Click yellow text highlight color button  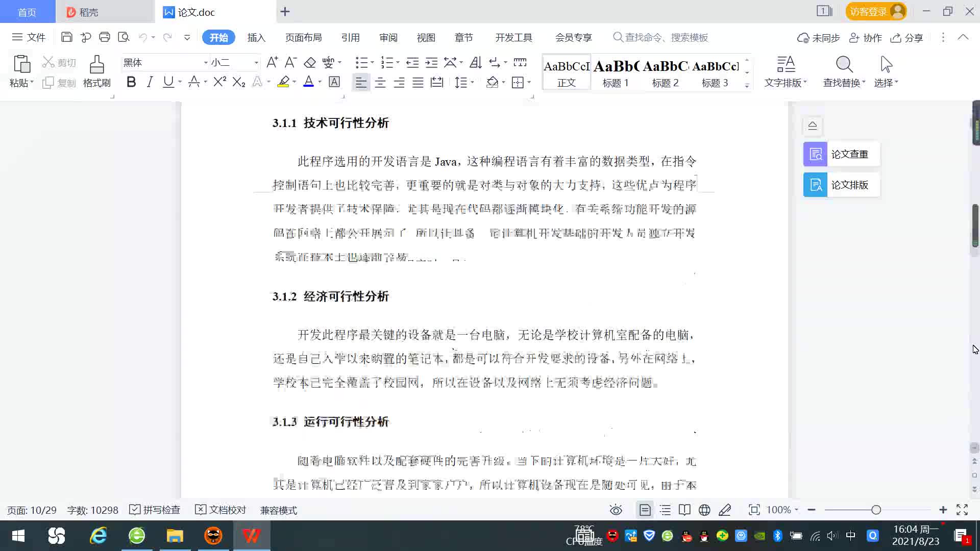pyautogui.click(x=283, y=82)
